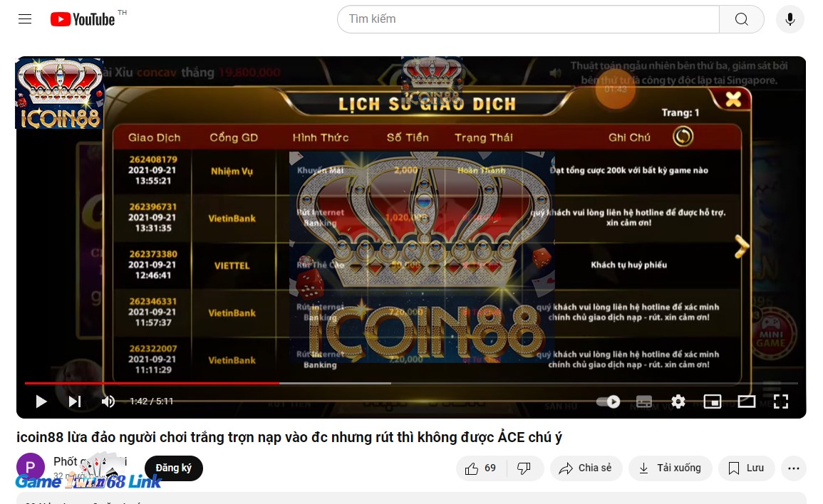823x504 pixels.
Task: Toggle the autoplay switch
Action: click(609, 401)
